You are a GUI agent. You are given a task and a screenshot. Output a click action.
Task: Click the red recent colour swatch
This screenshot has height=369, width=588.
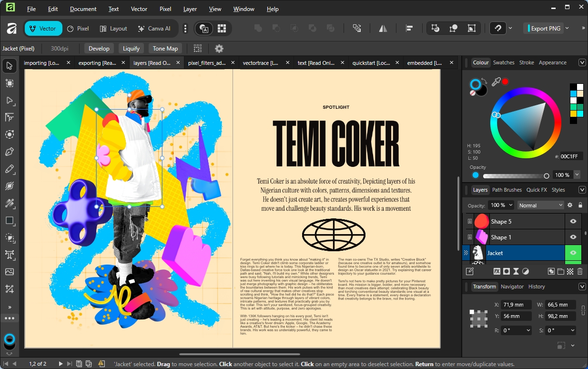pyautogui.click(x=505, y=82)
